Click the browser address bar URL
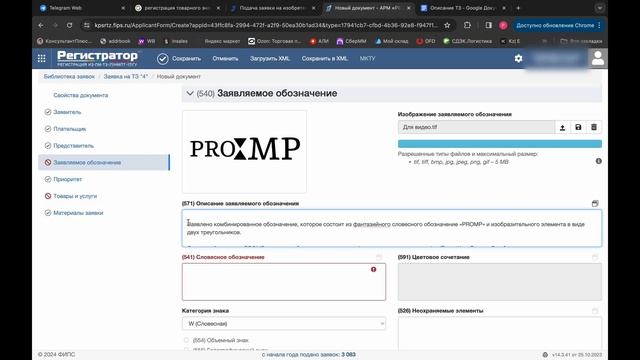This screenshot has height=360, width=640. click(265, 25)
